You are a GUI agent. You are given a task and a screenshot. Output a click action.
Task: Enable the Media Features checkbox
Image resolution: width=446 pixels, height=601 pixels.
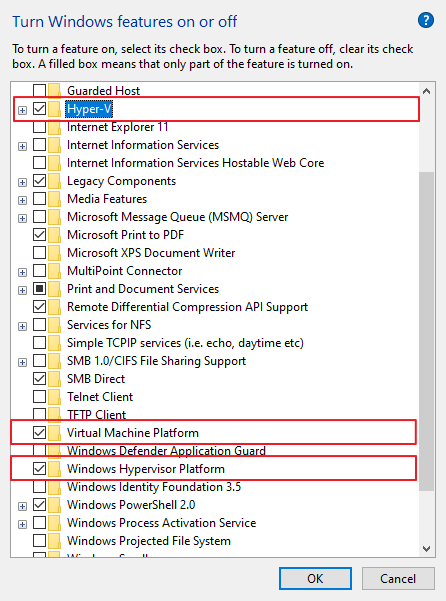click(x=39, y=199)
